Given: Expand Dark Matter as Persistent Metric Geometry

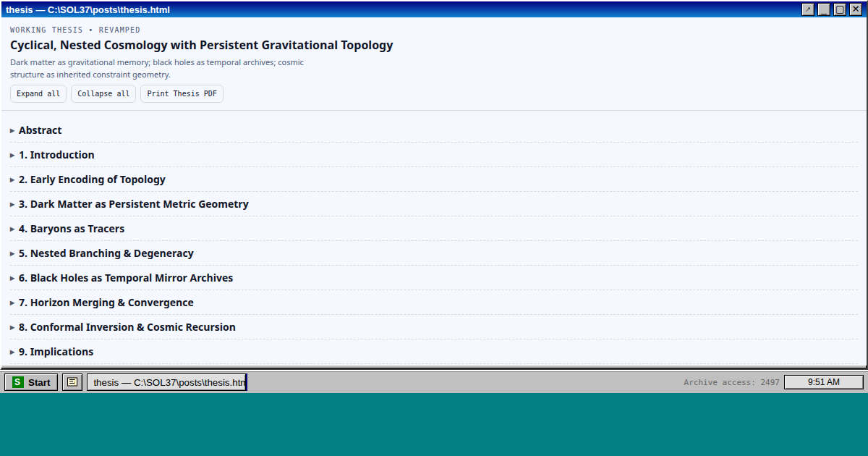Looking at the screenshot, I should (133, 204).
